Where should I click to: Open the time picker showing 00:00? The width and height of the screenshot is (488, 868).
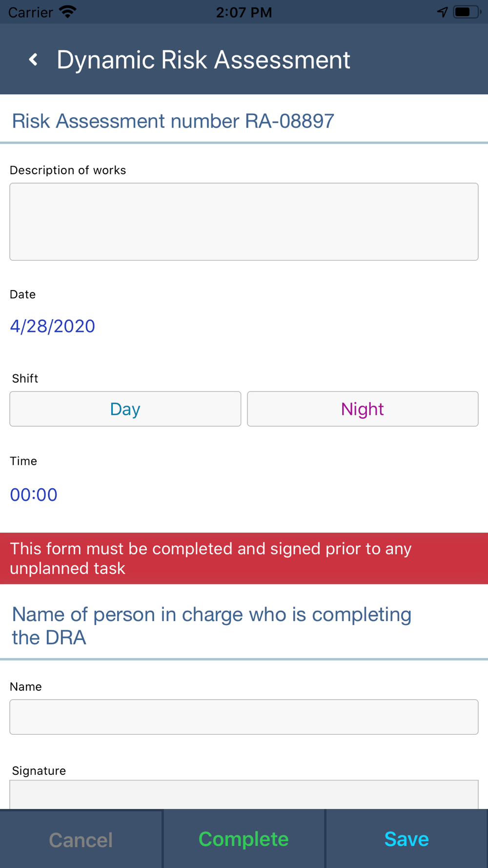(34, 495)
